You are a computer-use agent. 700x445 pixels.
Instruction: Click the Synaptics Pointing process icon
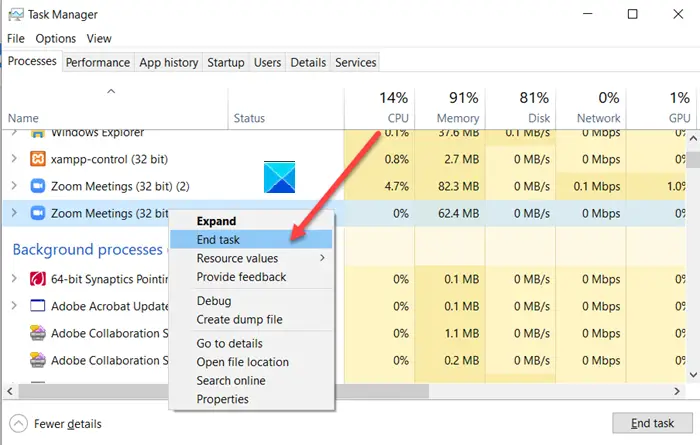[x=38, y=279]
